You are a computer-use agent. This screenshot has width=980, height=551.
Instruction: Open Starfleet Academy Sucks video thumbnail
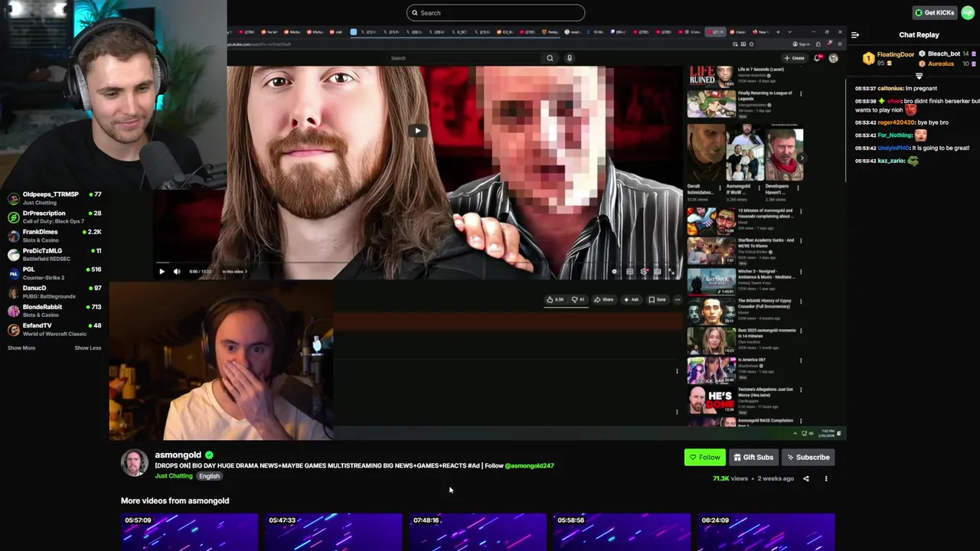point(710,250)
